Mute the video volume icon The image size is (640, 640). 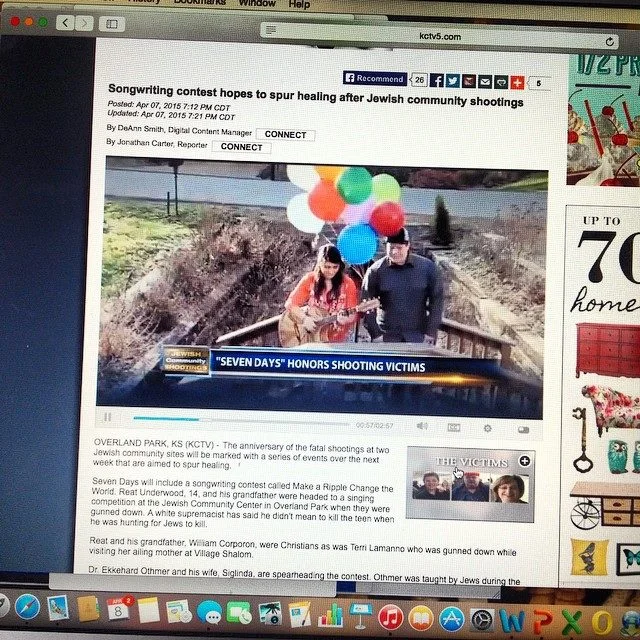pyautogui.click(x=422, y=426)
